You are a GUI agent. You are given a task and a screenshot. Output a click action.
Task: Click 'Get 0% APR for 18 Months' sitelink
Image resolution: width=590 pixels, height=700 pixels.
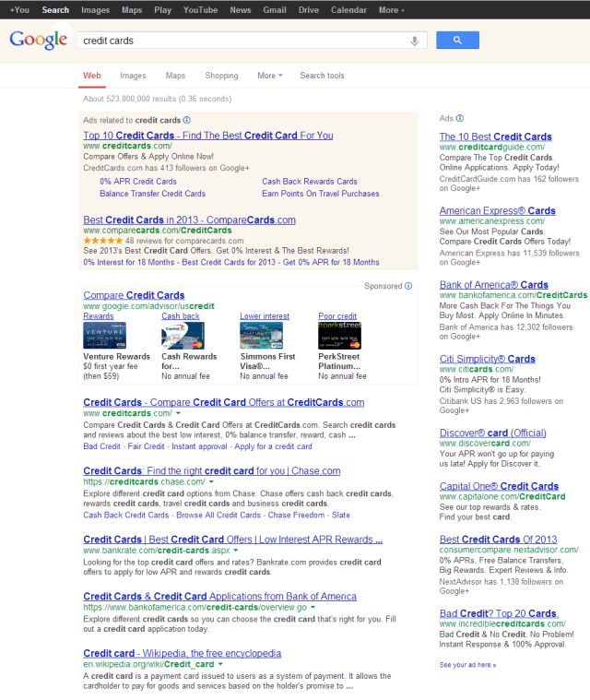[331, 263]
